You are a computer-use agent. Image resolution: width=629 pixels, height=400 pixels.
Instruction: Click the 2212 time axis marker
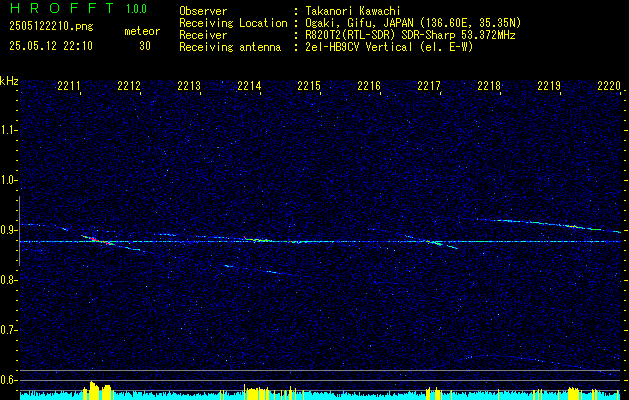point(129,86)
